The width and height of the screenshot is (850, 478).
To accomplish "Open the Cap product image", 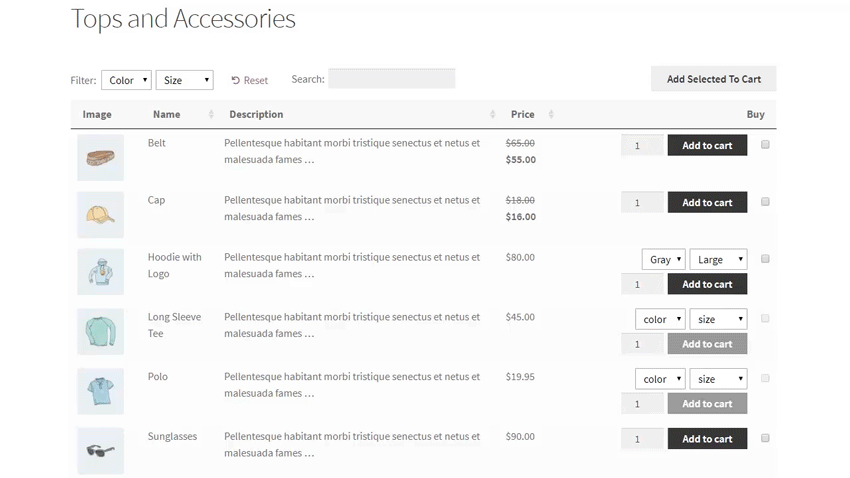I will pos(100,215).
